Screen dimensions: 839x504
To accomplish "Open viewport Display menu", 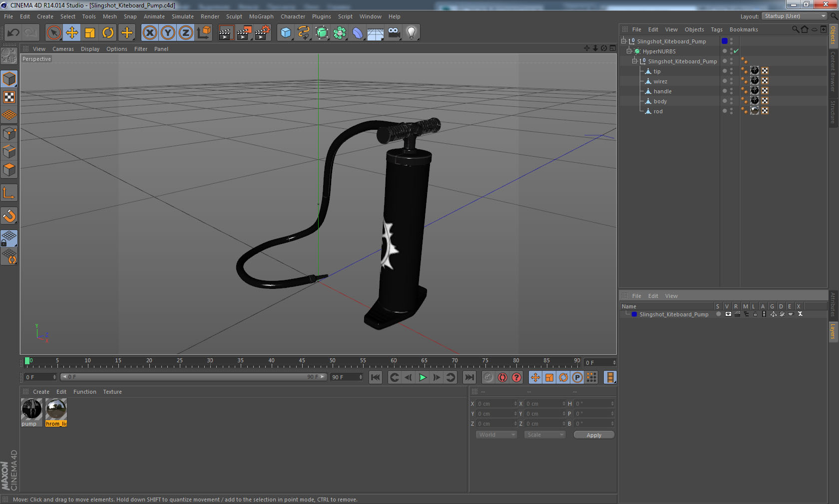I will click(90, 49).
